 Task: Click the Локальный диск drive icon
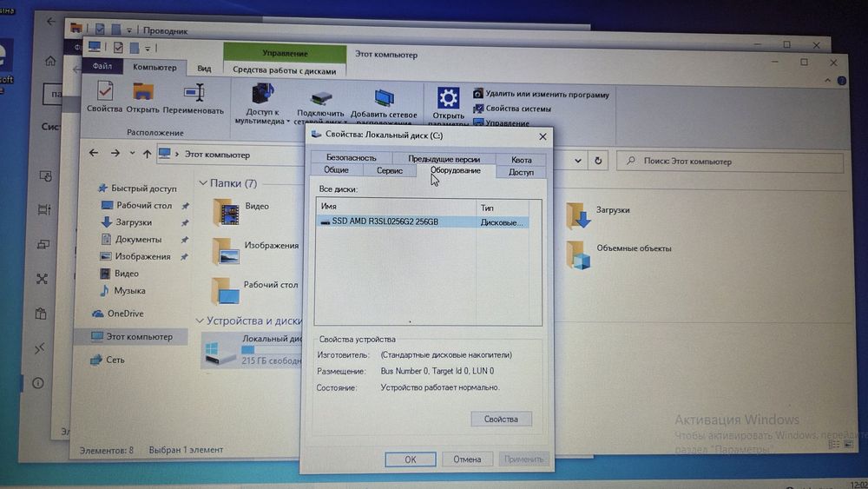click(x=220, y=353)
